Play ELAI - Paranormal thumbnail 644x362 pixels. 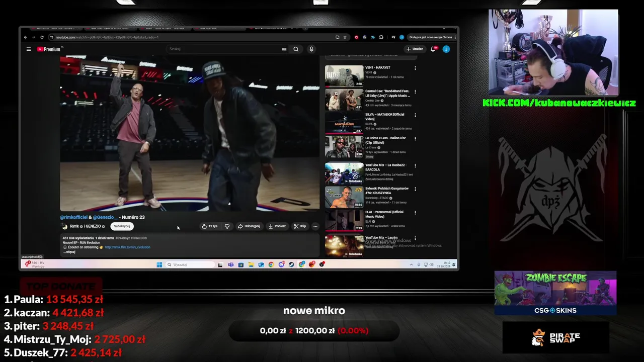(x=344, y=221)
